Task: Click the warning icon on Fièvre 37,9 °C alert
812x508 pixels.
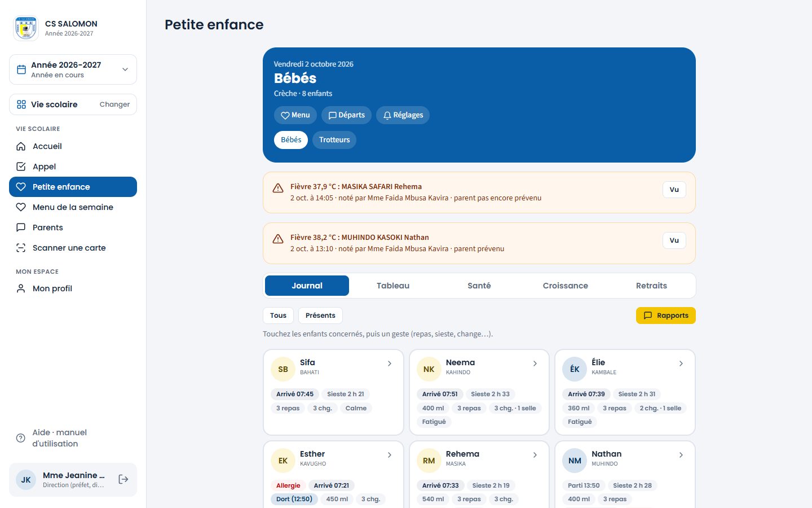Action: click(278, 188)
